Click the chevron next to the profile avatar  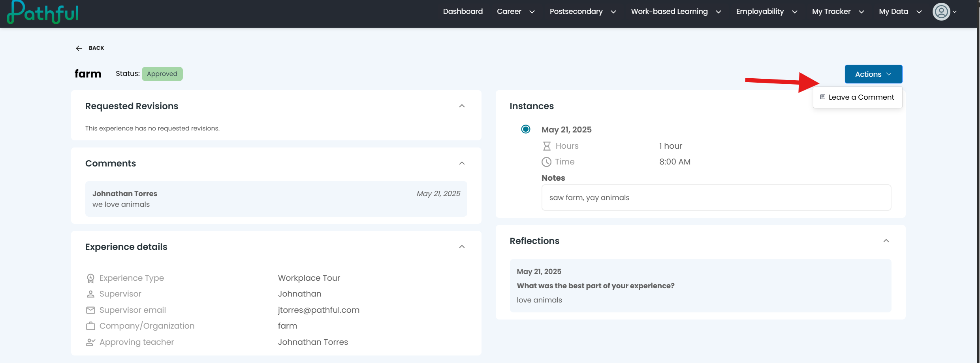tap(955, 12)
